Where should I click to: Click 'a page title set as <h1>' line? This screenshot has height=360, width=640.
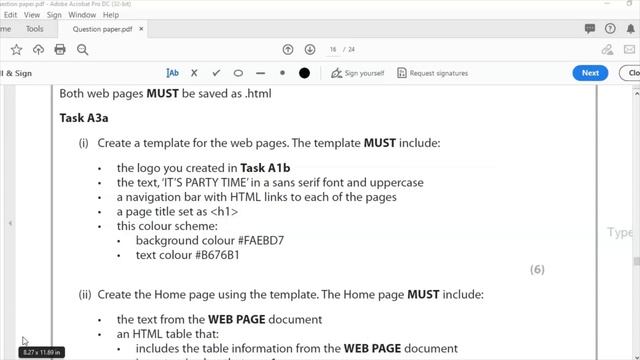click(x=177, y=211)
